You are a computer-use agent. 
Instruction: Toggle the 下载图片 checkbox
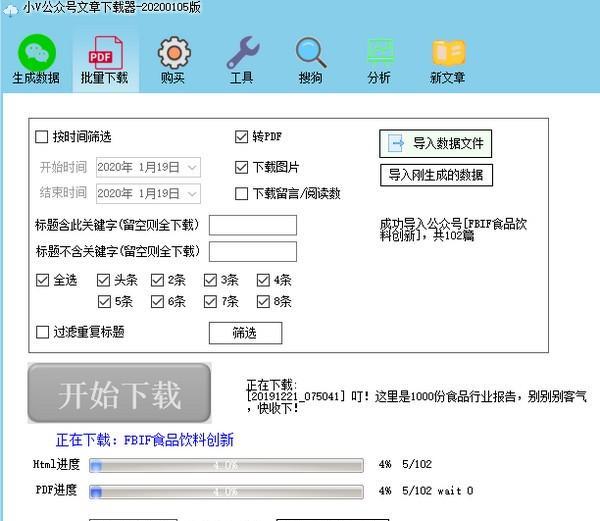coord(241,167)
